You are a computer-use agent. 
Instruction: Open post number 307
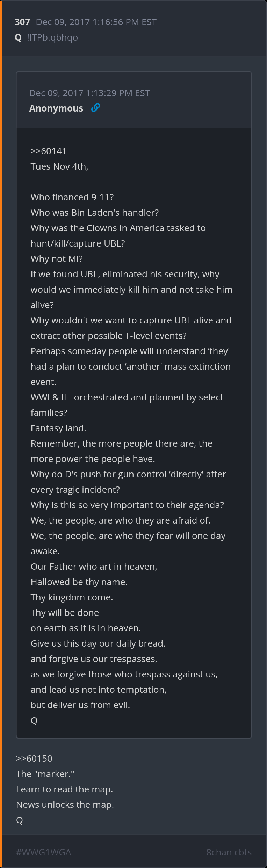pyautogui.click(x=22, y=22)
